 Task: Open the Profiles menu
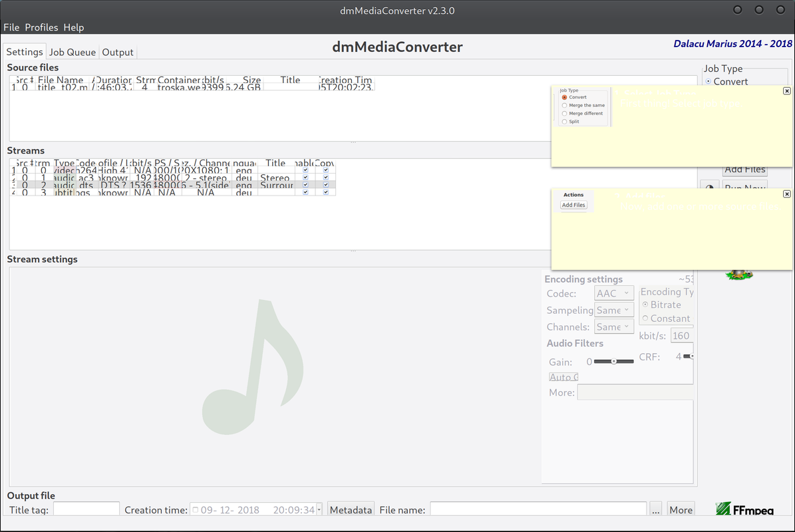(41, 27)
